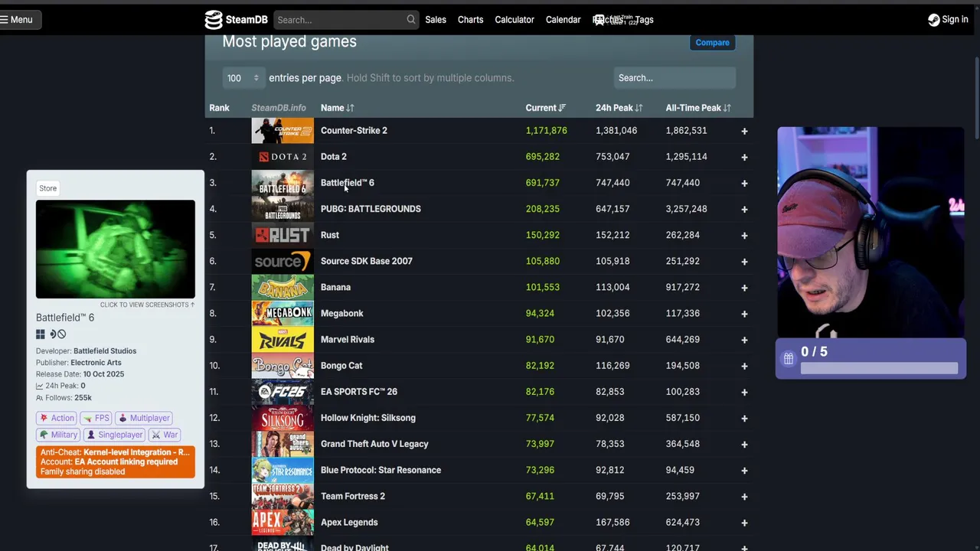The height and width of the screenshot is (551, 980).
Task: Sort table by Name column
Action: point(337,108)
